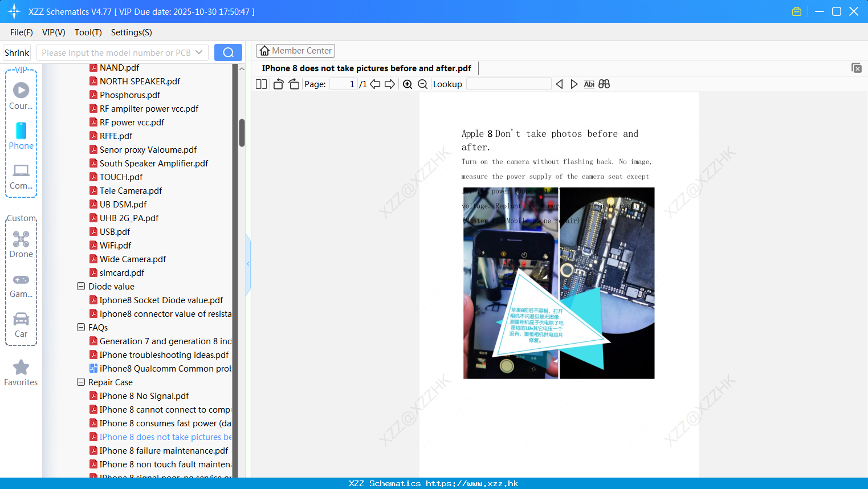
Task: Find next lookup result triangle
Action: [574, 84]
